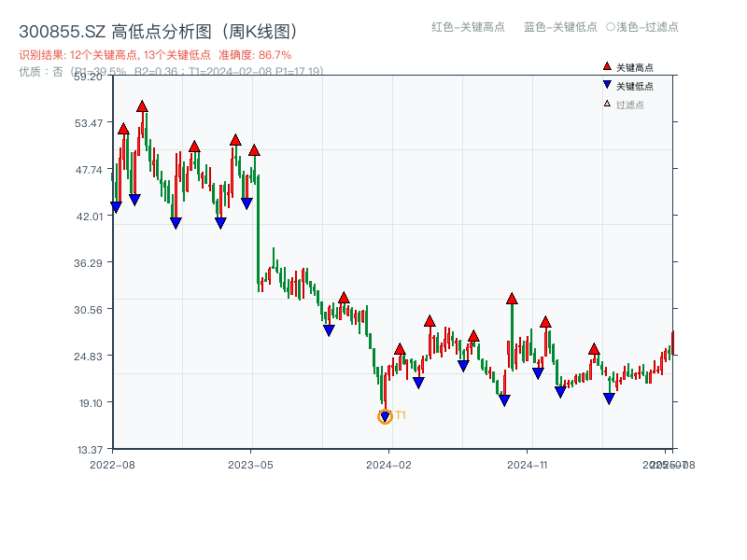747x560 pixels.
Task: Click the orange-circled blue marker beside T1
Action: (x=385, y=416)
